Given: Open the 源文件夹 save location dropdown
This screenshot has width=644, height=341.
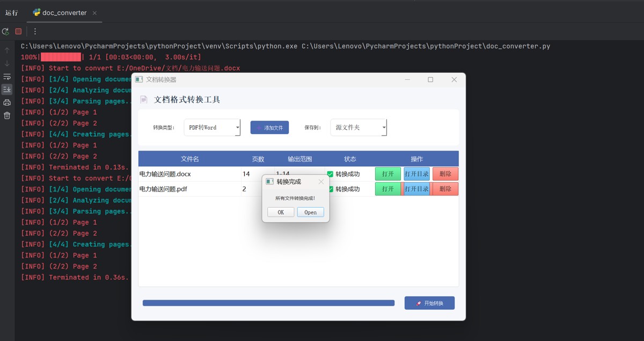Looking at the screenshot, I should 358,128.
